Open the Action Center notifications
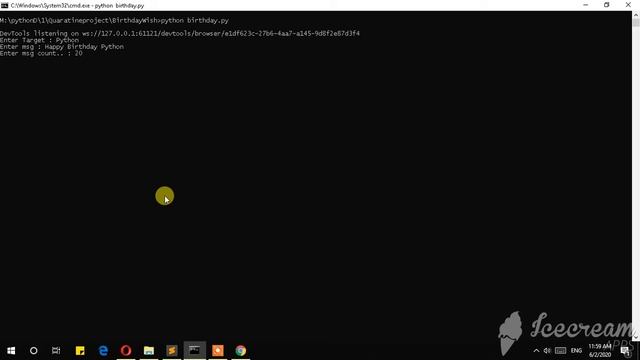Screen dimensions: 640x360 (625, 351)
